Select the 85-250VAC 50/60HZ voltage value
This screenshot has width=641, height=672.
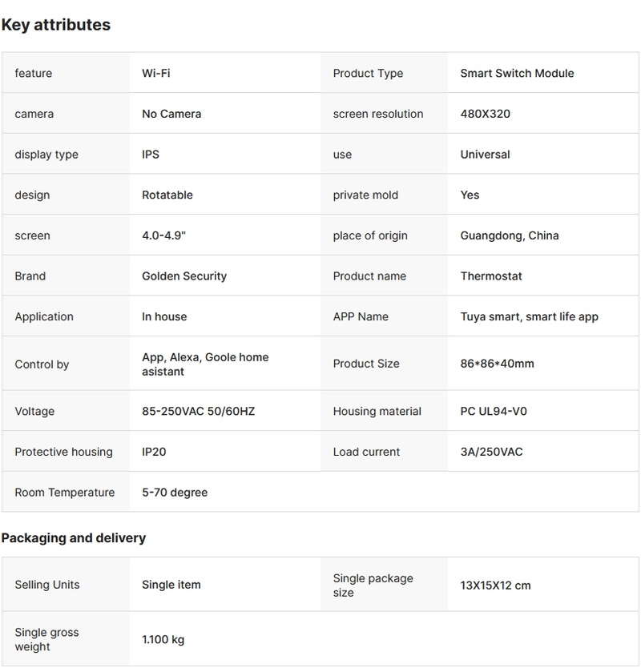[199, 412]
